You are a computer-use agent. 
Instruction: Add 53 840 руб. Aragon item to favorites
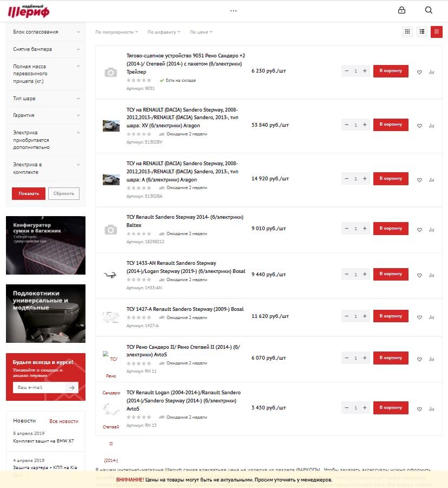click(419, 126)
